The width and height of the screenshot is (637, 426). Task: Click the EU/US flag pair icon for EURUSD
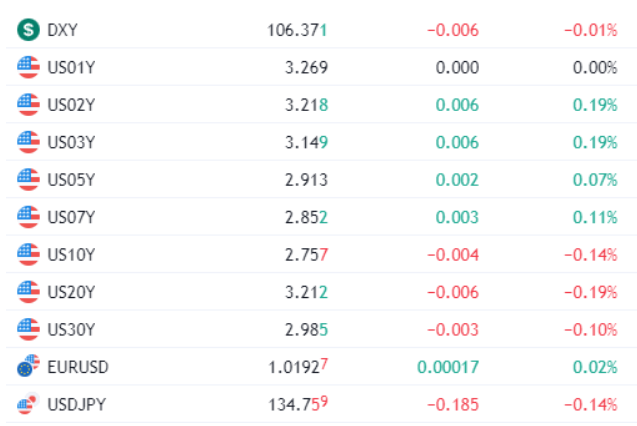[28, 365]
